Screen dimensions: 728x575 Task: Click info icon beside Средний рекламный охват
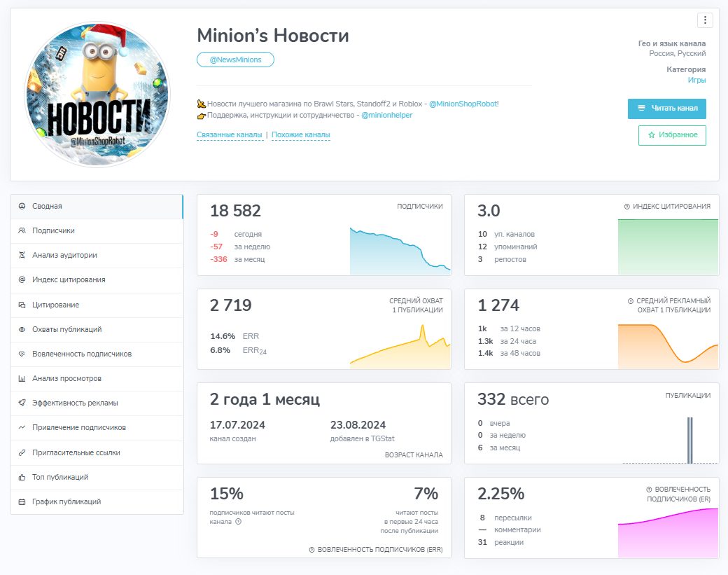(631, 301)
